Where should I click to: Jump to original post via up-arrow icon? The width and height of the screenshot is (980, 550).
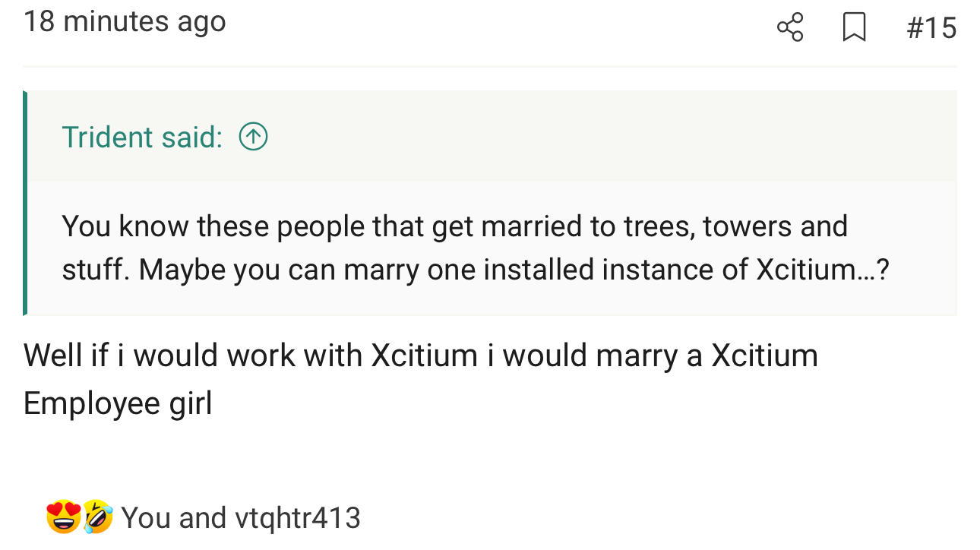tap(253, 137)
